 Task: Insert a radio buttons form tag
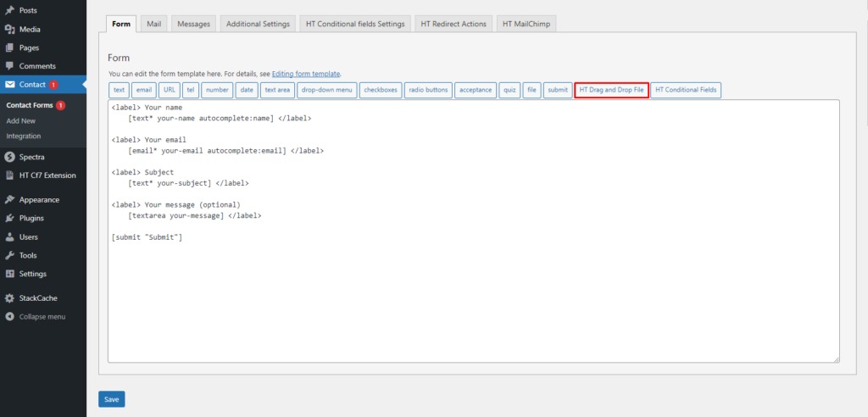pyautogui.click(x=428, y=90)
